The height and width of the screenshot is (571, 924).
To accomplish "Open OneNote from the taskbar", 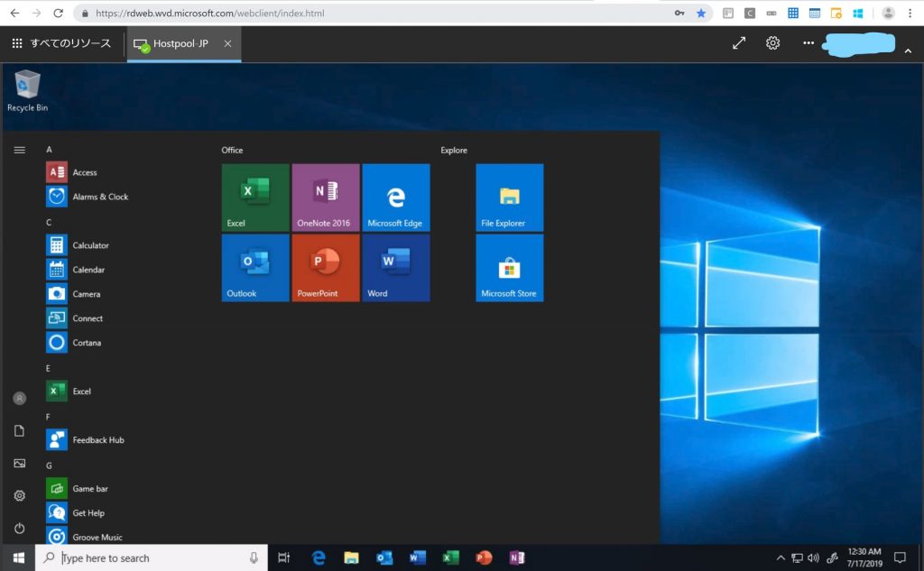I will [517, 557].
